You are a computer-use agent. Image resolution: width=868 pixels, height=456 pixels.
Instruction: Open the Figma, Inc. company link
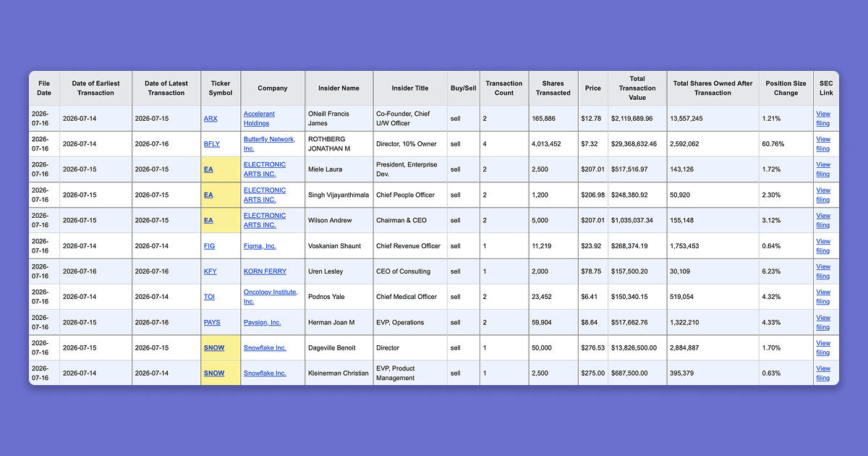click(x=260, y=246)
